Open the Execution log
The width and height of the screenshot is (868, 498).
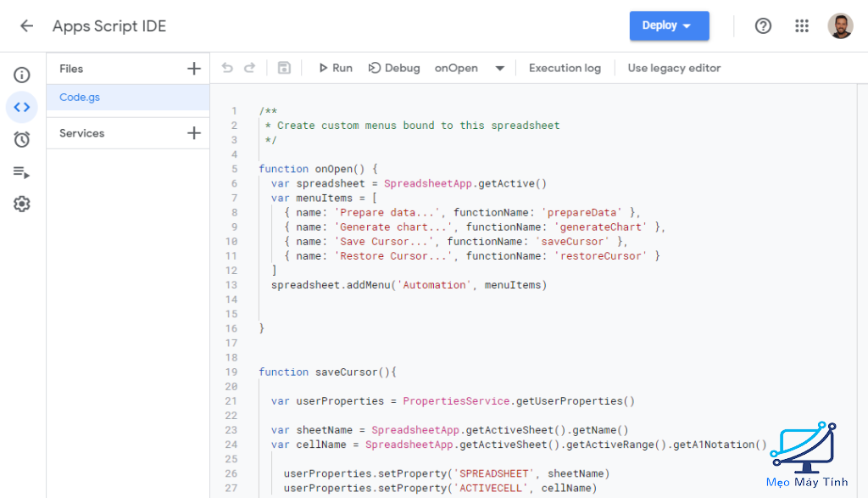(565, 68)
